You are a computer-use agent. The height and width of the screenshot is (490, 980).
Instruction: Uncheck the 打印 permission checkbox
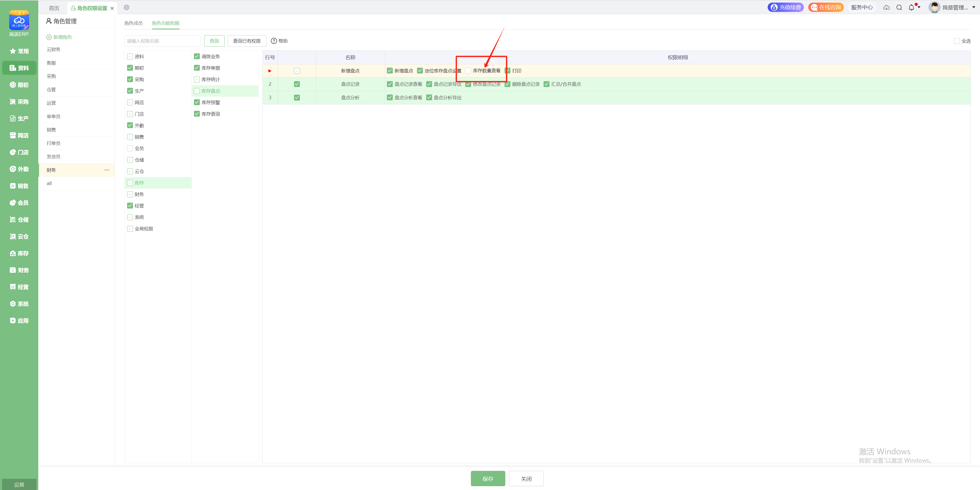(508, 71)
